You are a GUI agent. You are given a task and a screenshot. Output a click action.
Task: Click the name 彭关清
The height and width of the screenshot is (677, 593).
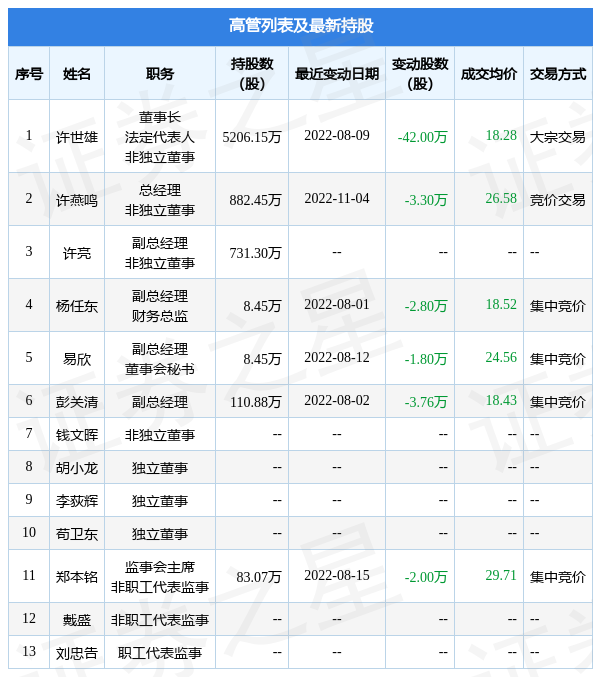[x=77, y=402]
